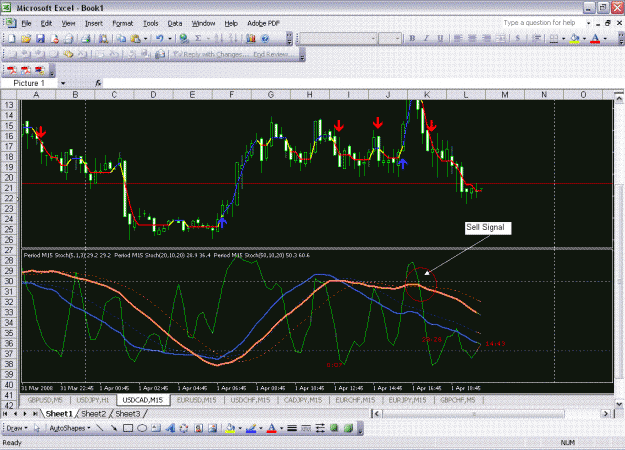Click the Select Objects pointer icon
Screen dimensions: 625x450
click(37, 428)
